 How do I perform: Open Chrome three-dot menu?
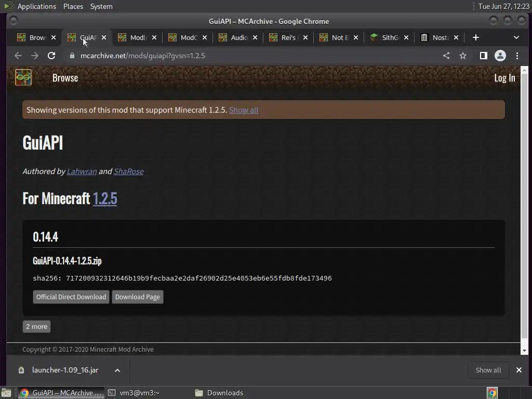click(517, 56)
